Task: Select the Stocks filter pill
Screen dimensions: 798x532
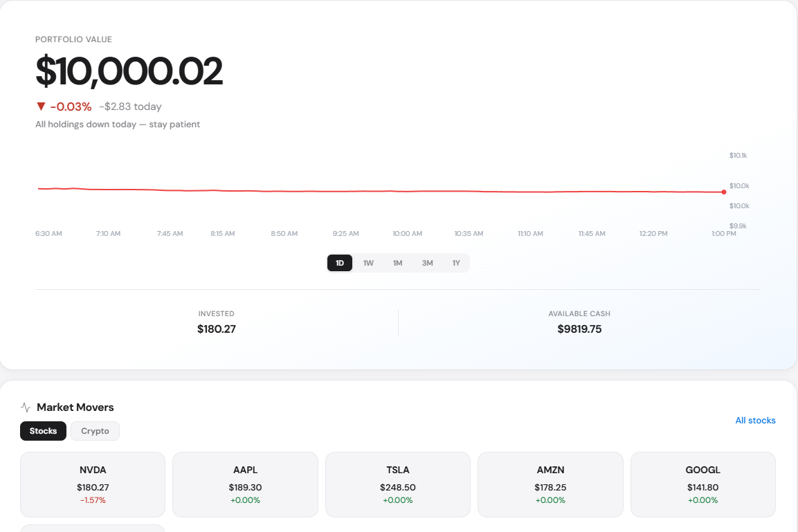Action: [x=43, y=430]
